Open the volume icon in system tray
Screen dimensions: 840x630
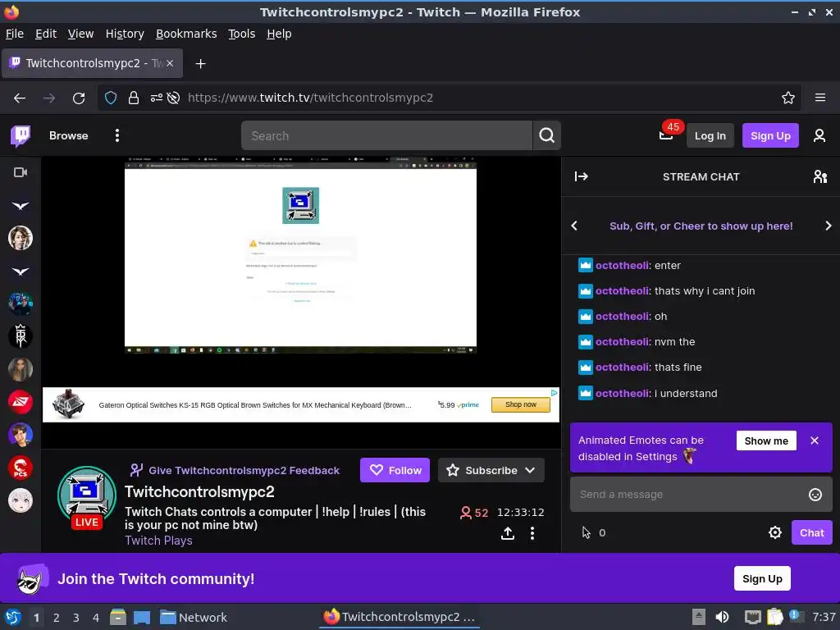(x=722, y=617)
